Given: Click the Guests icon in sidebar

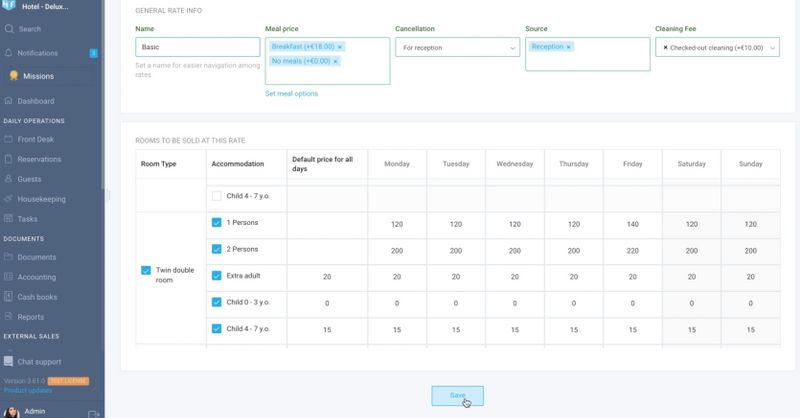Looking at the screenshot, I should (x=10, y=179).
